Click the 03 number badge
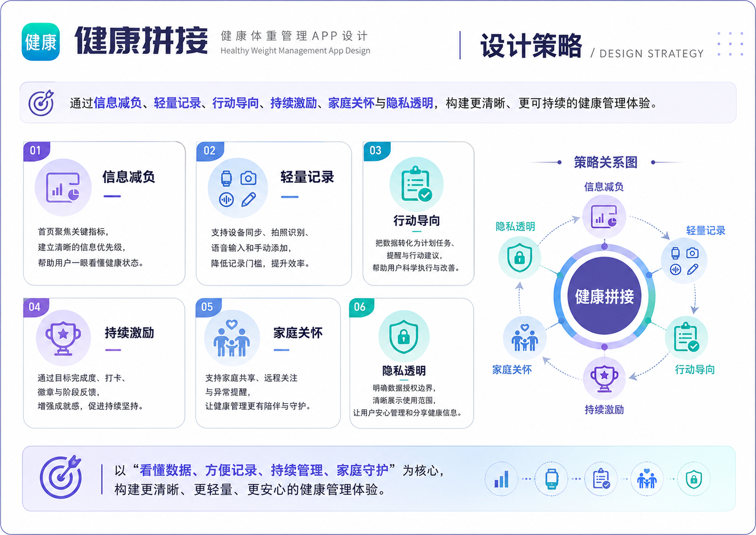 coord(376,151)
